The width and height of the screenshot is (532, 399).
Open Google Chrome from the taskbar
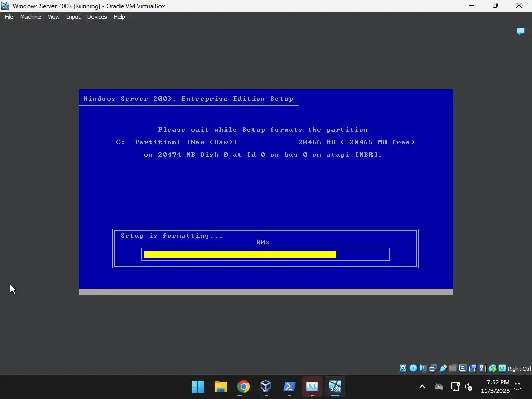243,387
